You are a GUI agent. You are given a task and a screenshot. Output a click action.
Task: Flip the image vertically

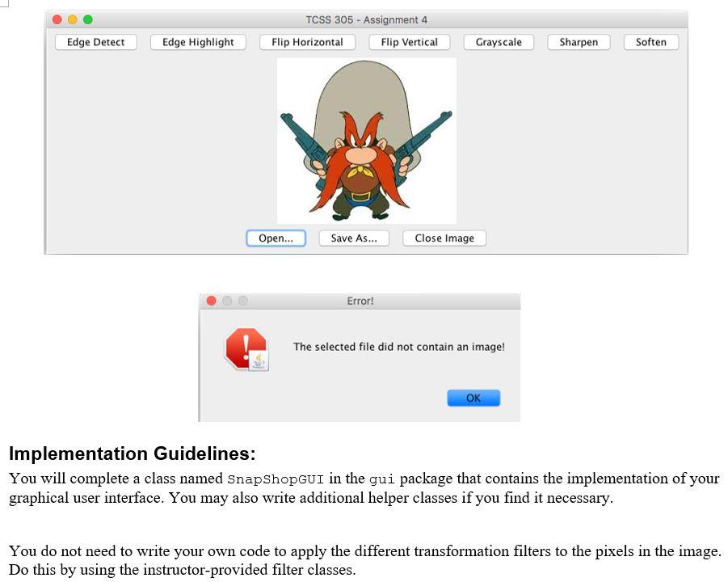(409, 42)
